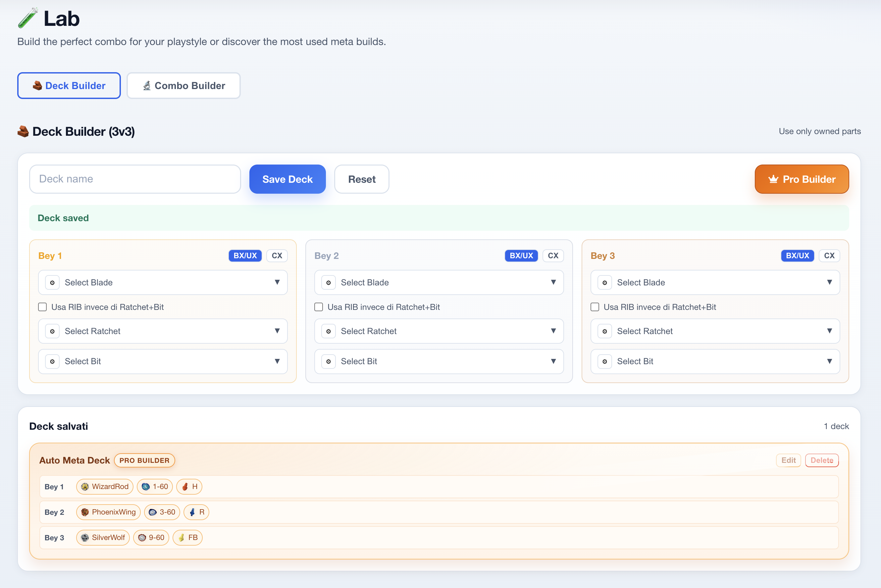Screen dimensions: 881x588
Task: Edit the Auto Meta Deck
Action: coord(788,461)
